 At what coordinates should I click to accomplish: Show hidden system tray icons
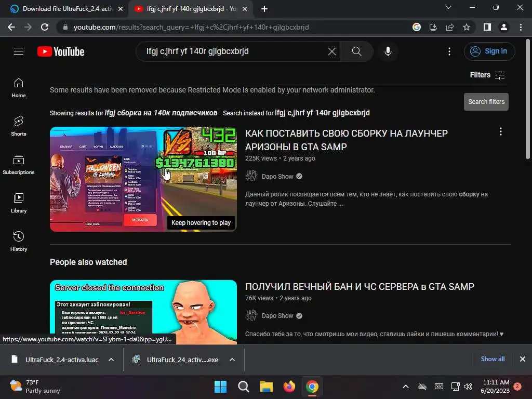405,387
